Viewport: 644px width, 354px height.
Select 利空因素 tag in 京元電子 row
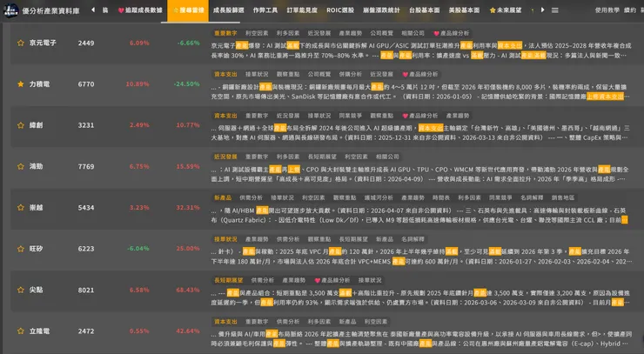257,33
